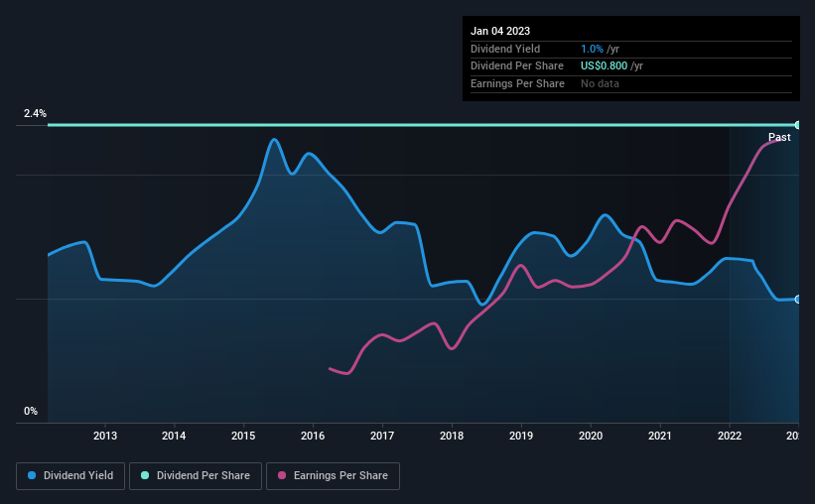The height and width of the screenshot is (504, 815).
Task: Click the blue endpoint marker on yield line
Action: click(797, 300)
